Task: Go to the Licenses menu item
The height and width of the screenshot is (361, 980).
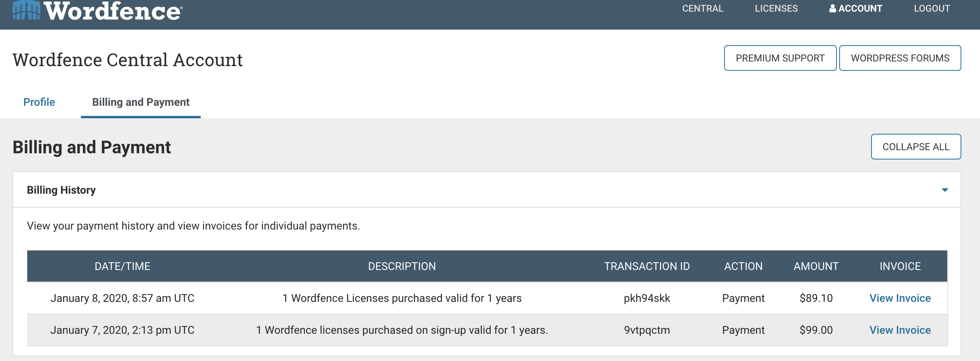Action: tap(776, 9)
